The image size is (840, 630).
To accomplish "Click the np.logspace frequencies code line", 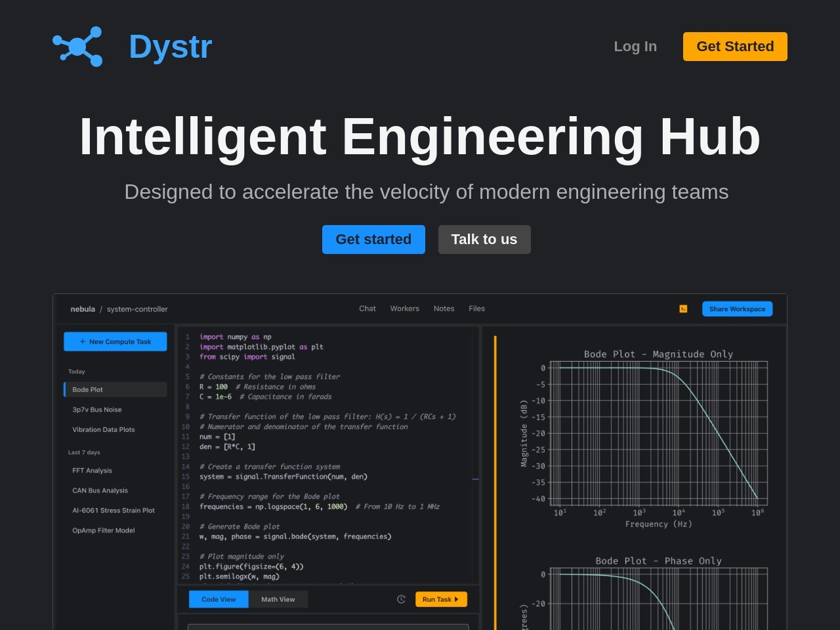I will [320, 507].
